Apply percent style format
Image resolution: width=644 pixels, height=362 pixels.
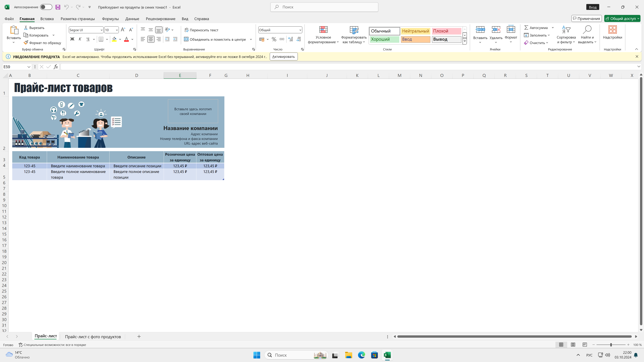(274, 39)
